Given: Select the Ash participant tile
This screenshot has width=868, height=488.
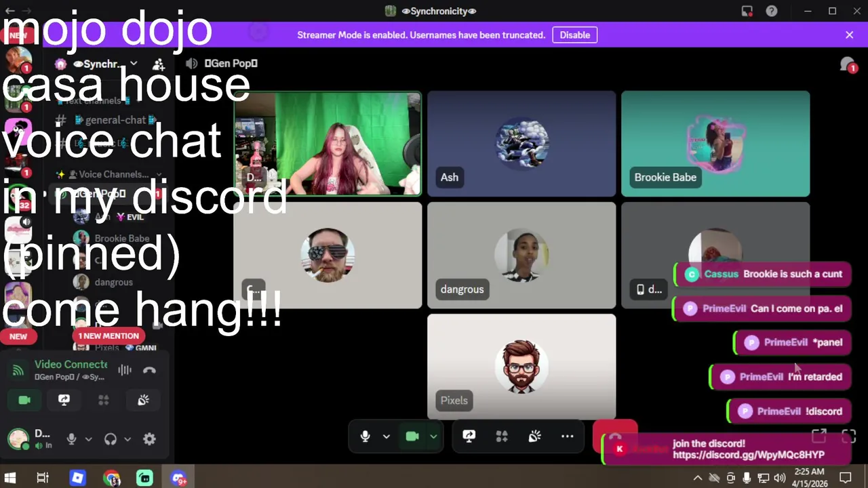Looking at the screenshot, I should (x=521, y=144).
